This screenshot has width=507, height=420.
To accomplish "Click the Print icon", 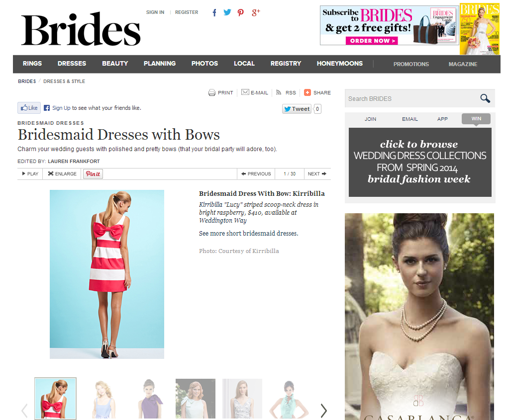I will click(212, 92).
